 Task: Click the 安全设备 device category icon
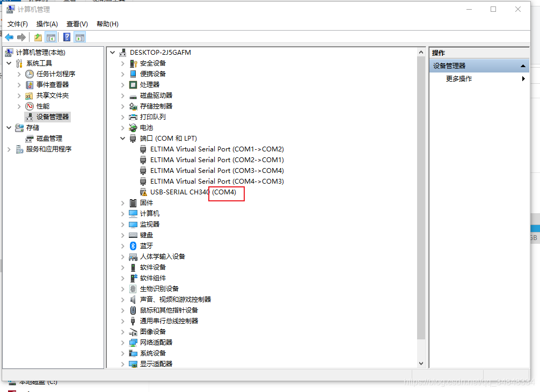[x=133, y=63]
